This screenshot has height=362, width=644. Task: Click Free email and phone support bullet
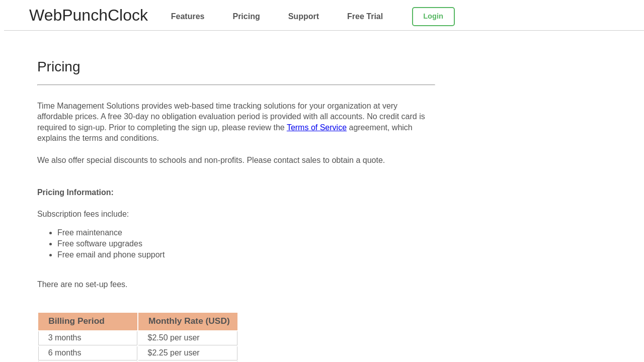(x=111, y=255)
